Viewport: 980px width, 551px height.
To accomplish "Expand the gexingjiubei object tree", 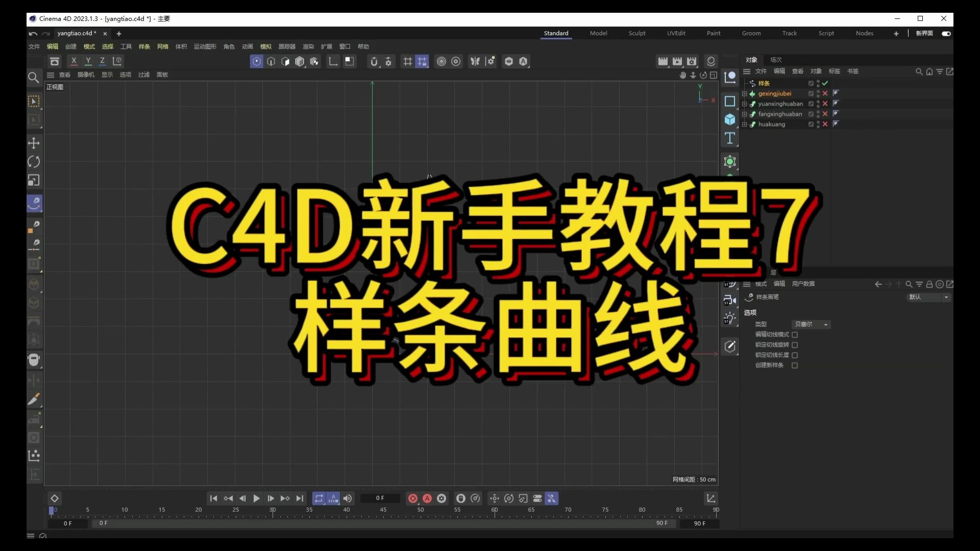I will point(745,94).
